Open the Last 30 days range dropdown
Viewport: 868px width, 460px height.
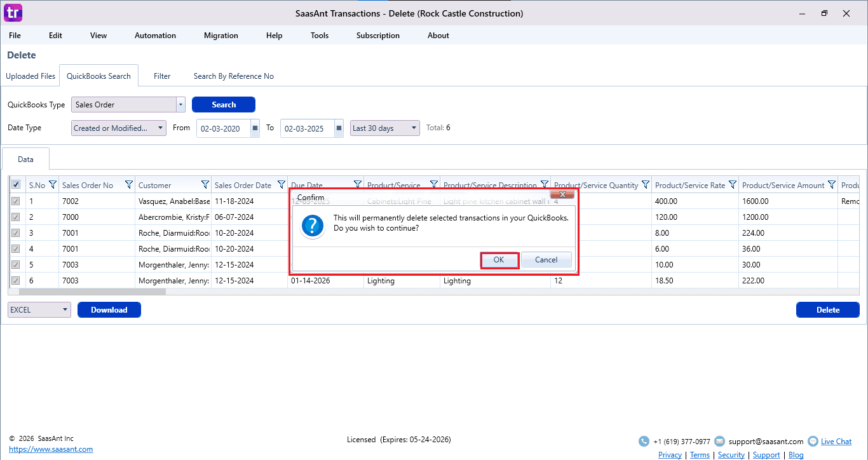414,128
